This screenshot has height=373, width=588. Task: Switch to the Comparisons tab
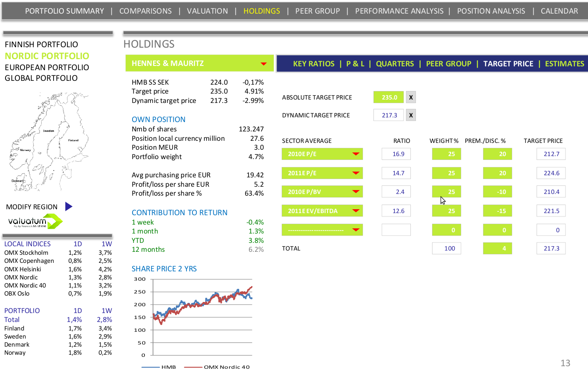tap(146, 11)
